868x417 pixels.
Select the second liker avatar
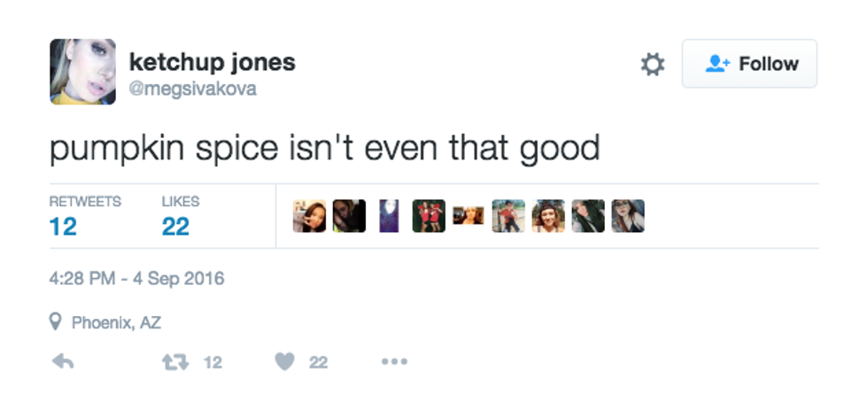tap(349, 216)
